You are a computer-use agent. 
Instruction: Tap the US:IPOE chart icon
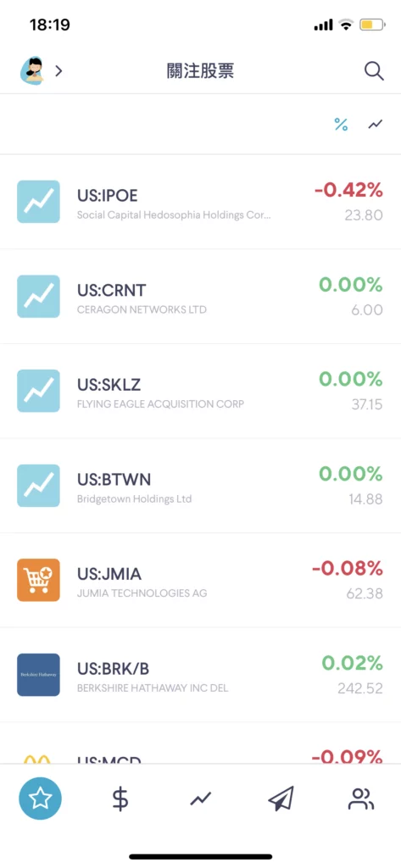click(38, 202)
